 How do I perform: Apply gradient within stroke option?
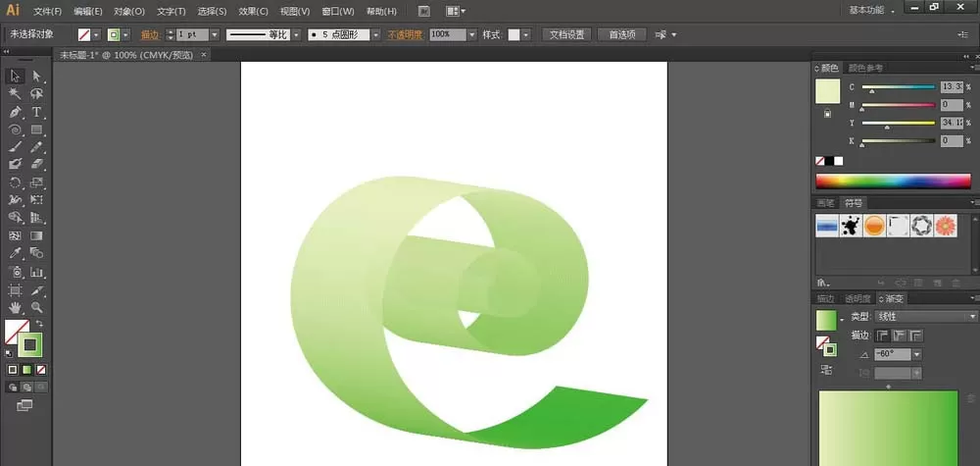tap(883, 336)
